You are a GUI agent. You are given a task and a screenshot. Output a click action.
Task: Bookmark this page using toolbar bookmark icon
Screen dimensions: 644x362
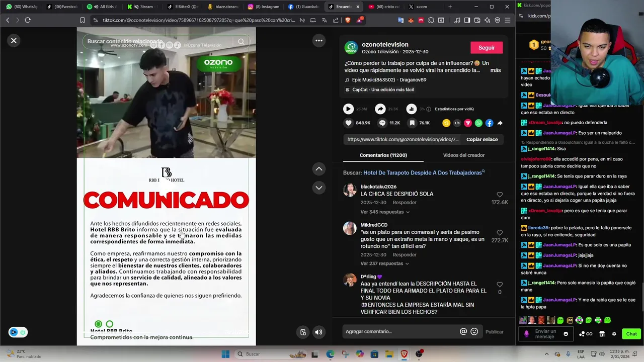pos(83,20)
